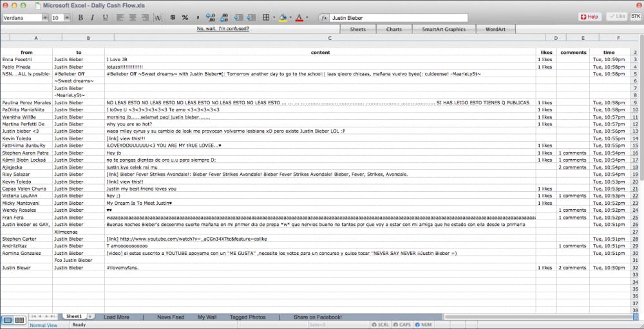This screenshot has width=644, height=329.
Task: Click the borders grid icon
Action: (266, 17)
